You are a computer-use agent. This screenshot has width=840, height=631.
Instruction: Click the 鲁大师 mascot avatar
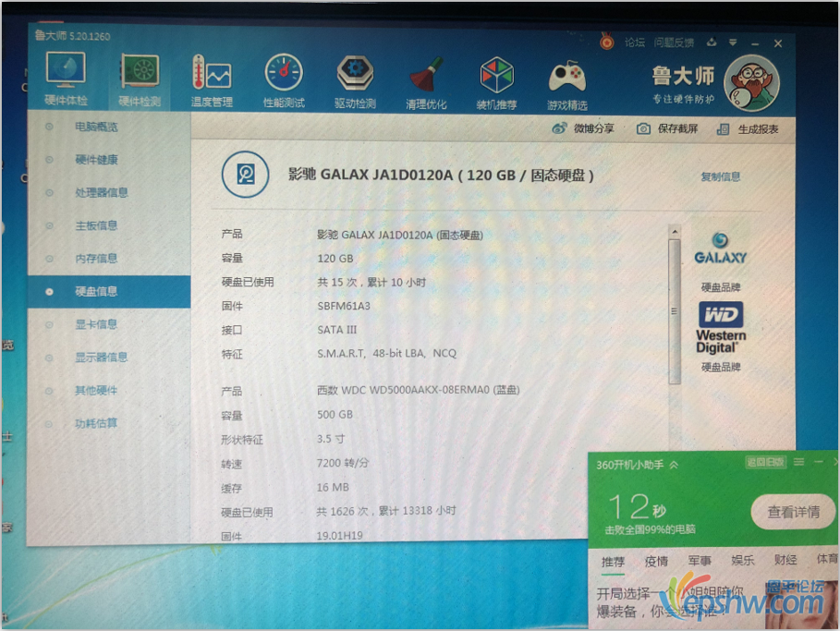pyautogui.click(x=751, y=83)
